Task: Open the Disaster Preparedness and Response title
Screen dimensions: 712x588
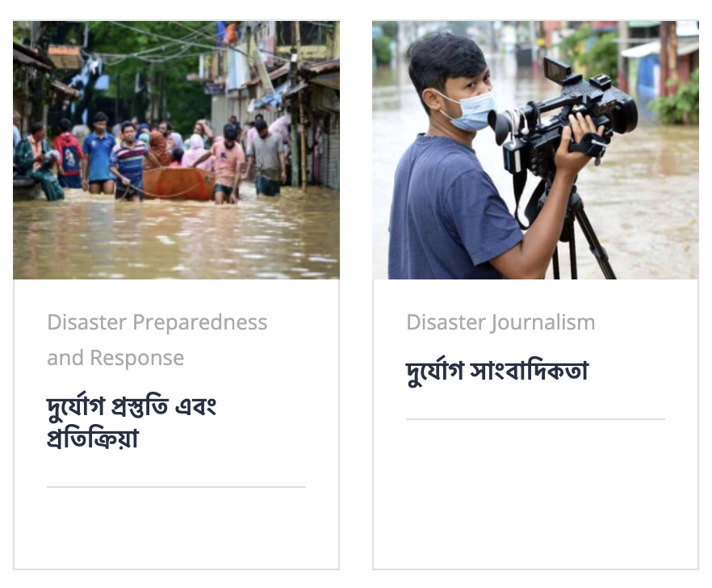Action: click(157, 340)
